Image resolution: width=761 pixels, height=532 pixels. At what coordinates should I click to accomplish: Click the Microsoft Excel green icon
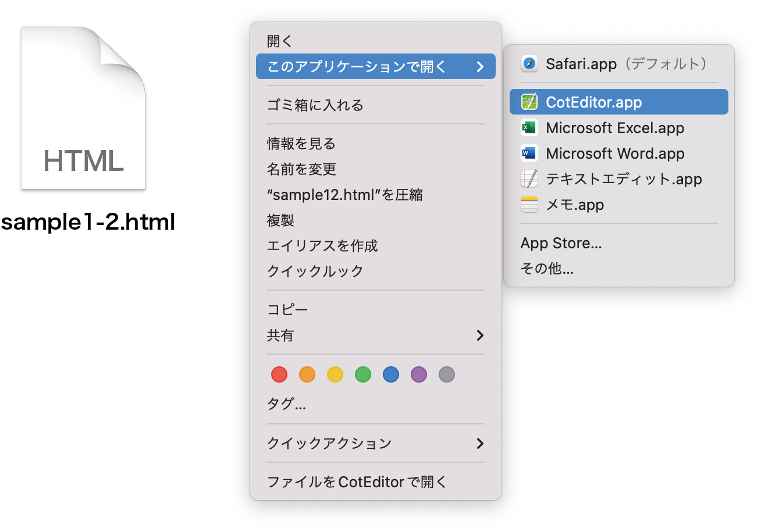[529, 127]
